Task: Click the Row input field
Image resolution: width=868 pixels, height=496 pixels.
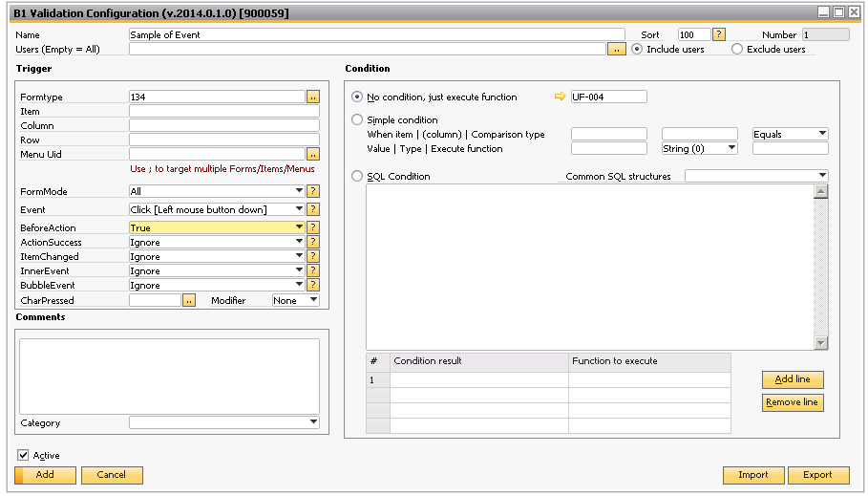Action: pyautogui.click(x=224, y=140)
